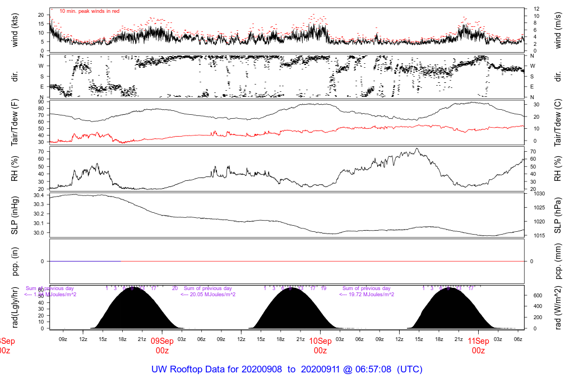Select the '600' W/m^2 tick label

pyautogui.click(x=538, y=296)
